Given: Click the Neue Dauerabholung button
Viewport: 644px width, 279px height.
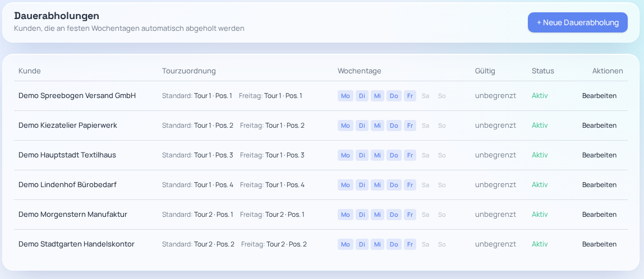Looking at the screenshot, I should pos(577,22).
